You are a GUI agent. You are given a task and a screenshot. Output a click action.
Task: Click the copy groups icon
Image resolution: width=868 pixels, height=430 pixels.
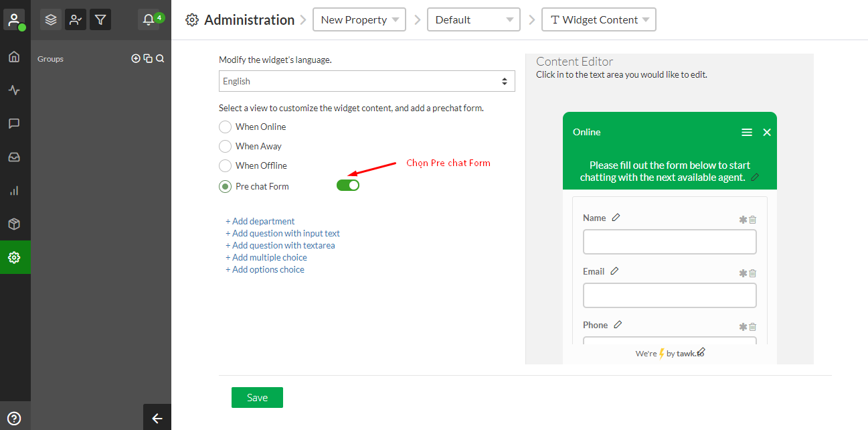coord(148,59)
